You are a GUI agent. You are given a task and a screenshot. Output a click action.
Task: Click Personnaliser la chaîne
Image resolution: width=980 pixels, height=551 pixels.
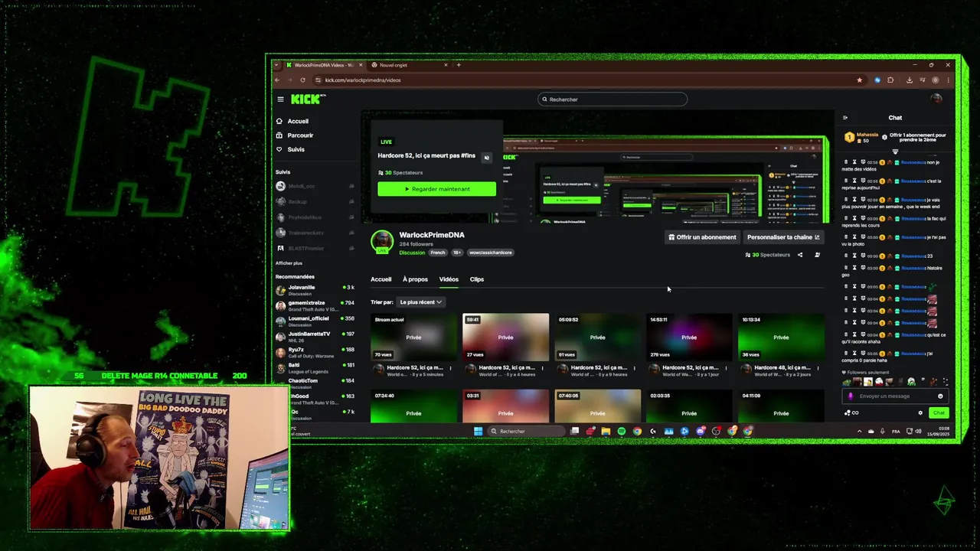pos(783,237)
